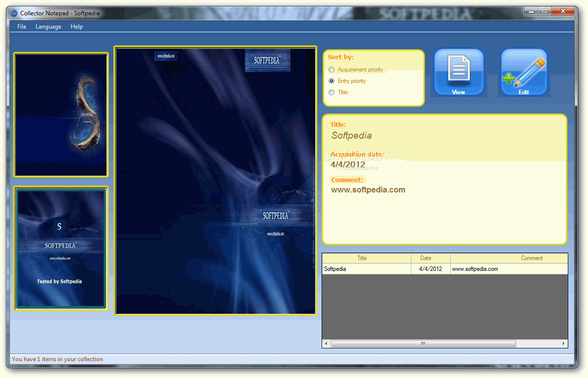Image resolution: width=588 pixels, height=378 pixels.
Task: Maximize the Collector Notepad window
Action: pos(545,11)
